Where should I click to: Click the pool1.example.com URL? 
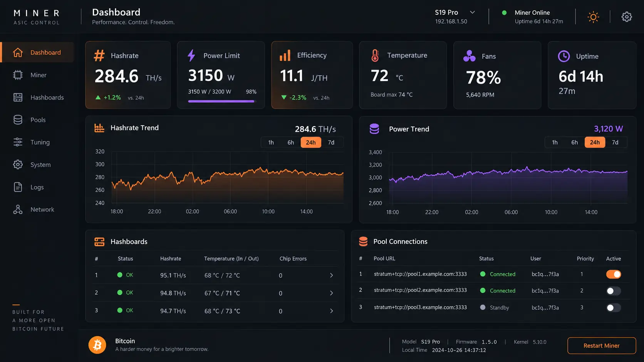click(420, 274)
